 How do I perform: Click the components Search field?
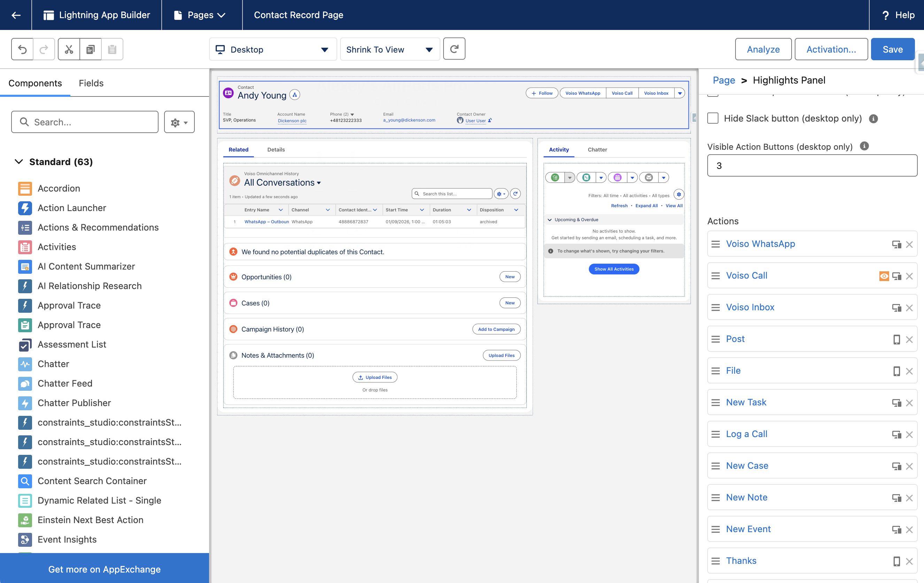(85, 122)
